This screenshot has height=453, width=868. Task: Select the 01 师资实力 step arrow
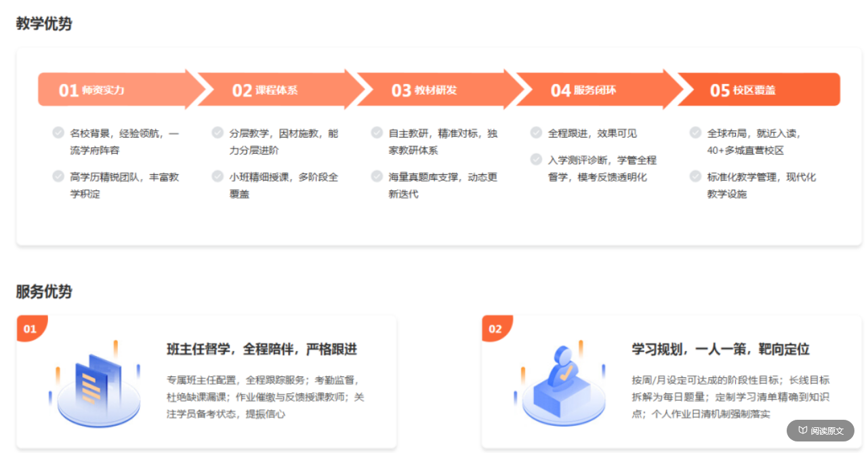[x=121, y=90]
